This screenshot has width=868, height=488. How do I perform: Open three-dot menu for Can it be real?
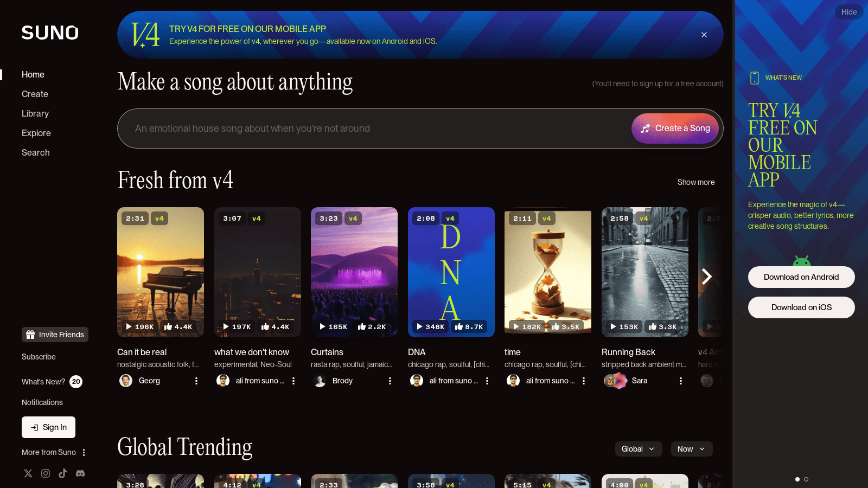pos(196,381)
